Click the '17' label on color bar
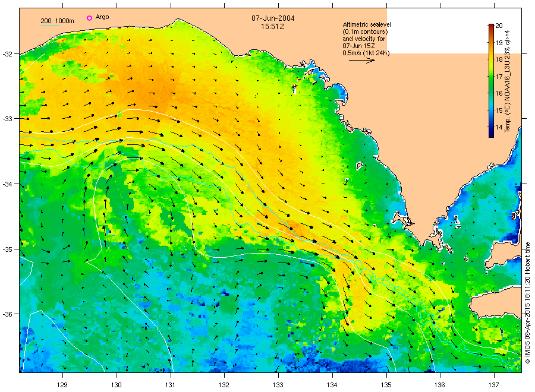The image size is (535, 392). [499, 77]
